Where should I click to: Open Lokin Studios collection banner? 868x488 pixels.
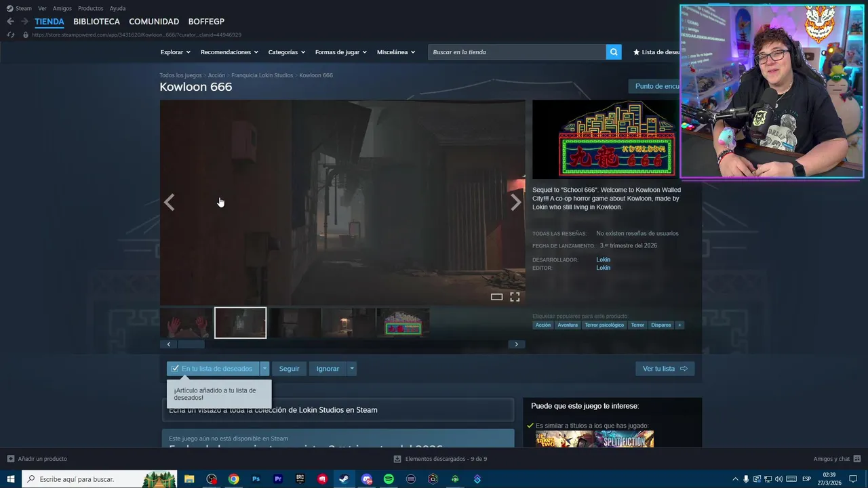point(338,410)
